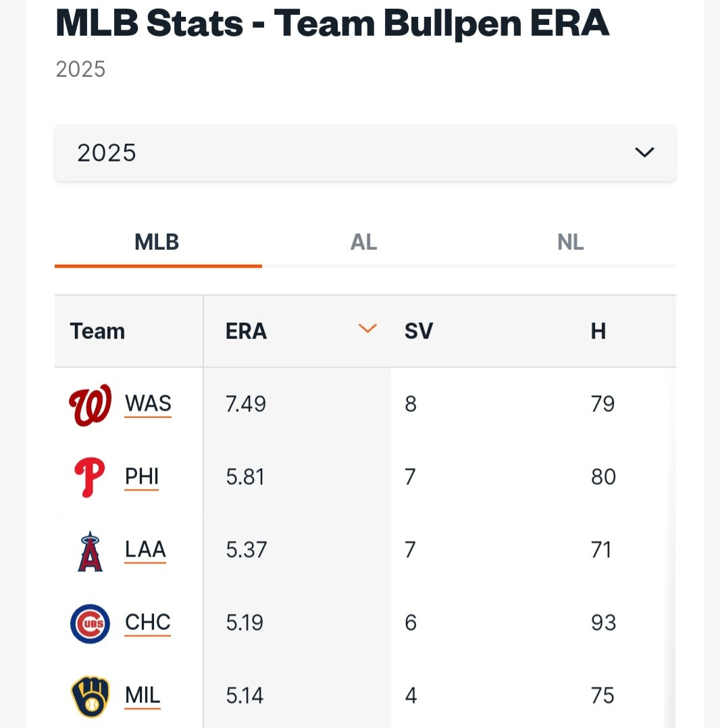This screenshot has width=720, height=728.
Task: Switch to the MLB tab
Action: click(x=157, y=242)
